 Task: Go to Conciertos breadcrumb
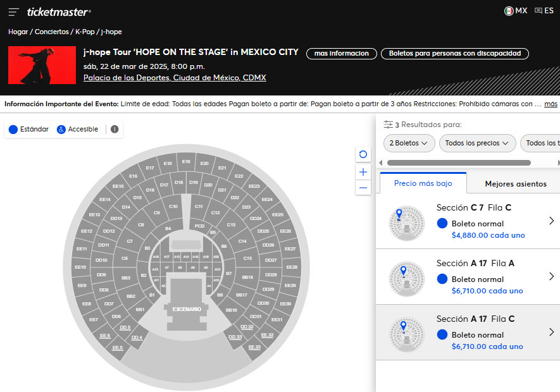pos(51,32)
